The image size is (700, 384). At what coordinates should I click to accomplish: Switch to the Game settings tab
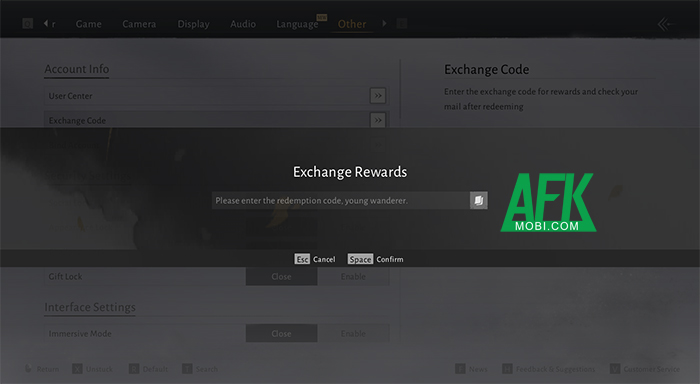88,24
